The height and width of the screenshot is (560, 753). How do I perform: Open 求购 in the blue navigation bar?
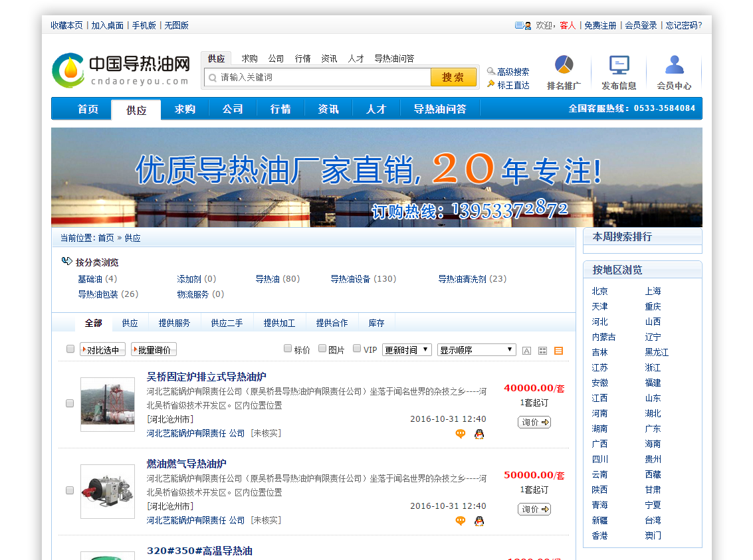point(185,109)
